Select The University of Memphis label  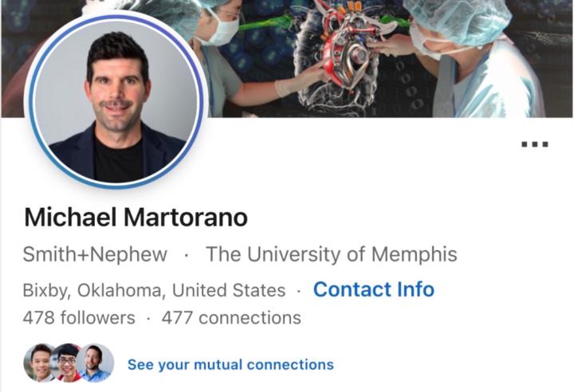332,254
